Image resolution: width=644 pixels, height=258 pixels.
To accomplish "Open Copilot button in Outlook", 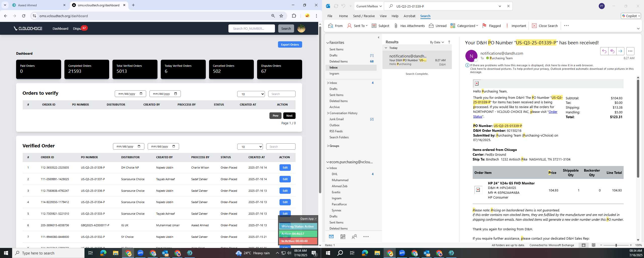I will pos(631,16).
